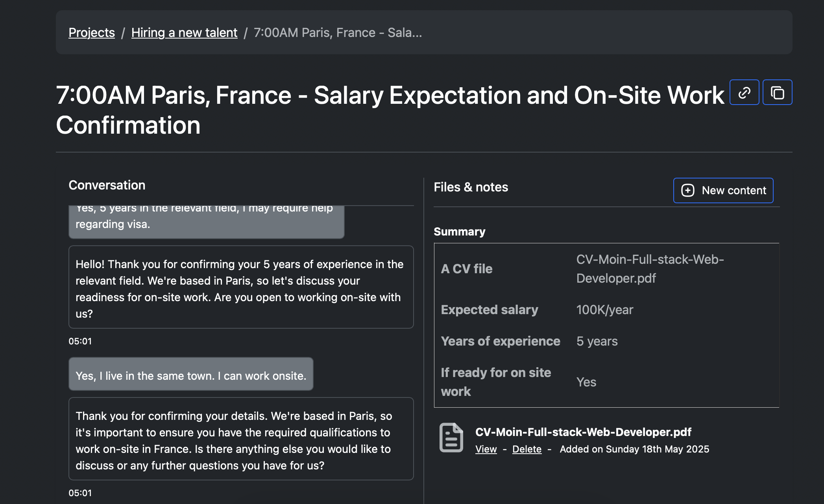This screenshot has height=504, width=824.
Task: Click the Files & notes heading
Action: 471,187
